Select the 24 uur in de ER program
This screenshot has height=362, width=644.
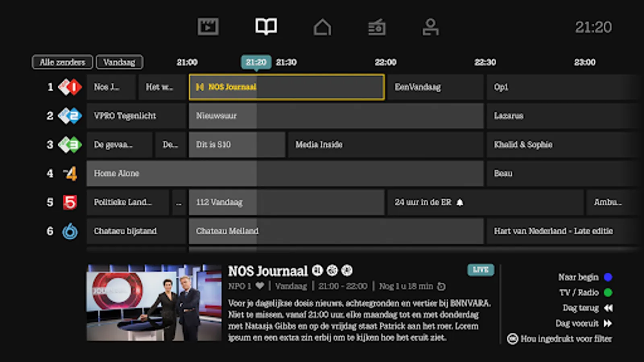pos(485,202)
